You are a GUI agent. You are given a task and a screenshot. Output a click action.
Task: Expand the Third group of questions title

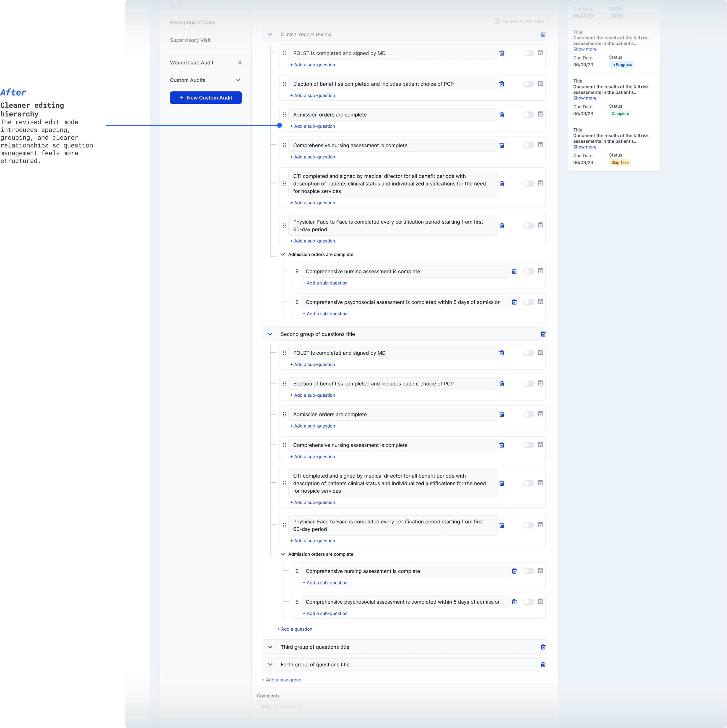[x=270, y=647]
